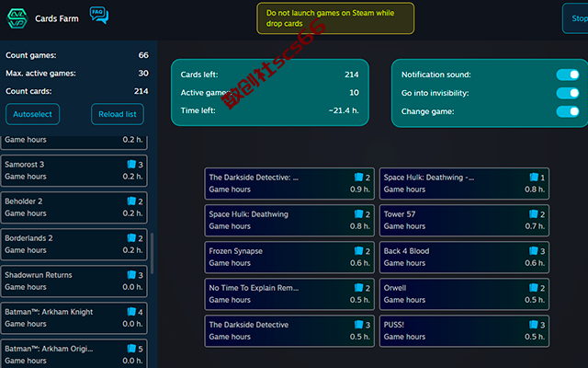Image resolution: width=588 pixels, height=368 pixels.
Task: Select Batman: Arkham Knight in the list
Action: click(x=73, y=317)
